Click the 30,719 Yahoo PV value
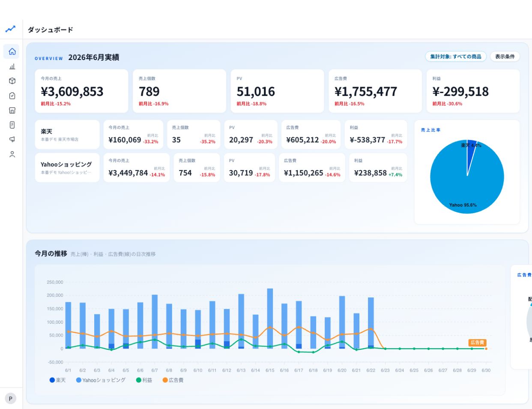Image resolution: width=532 pixels, height=409 pixels. point(241,173)
